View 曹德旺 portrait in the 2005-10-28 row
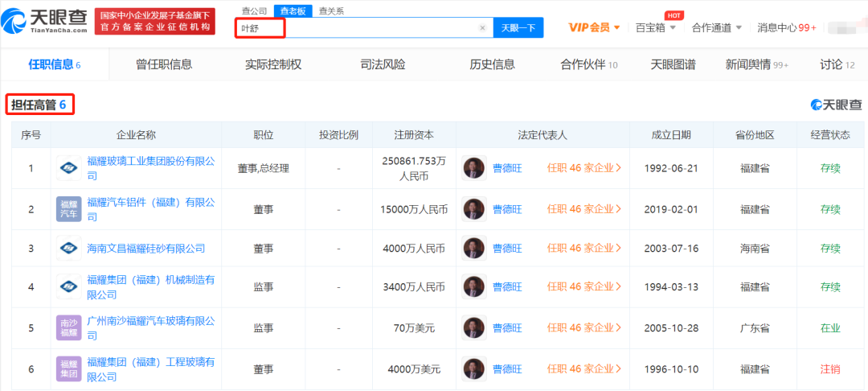 [x=474, y=328]
